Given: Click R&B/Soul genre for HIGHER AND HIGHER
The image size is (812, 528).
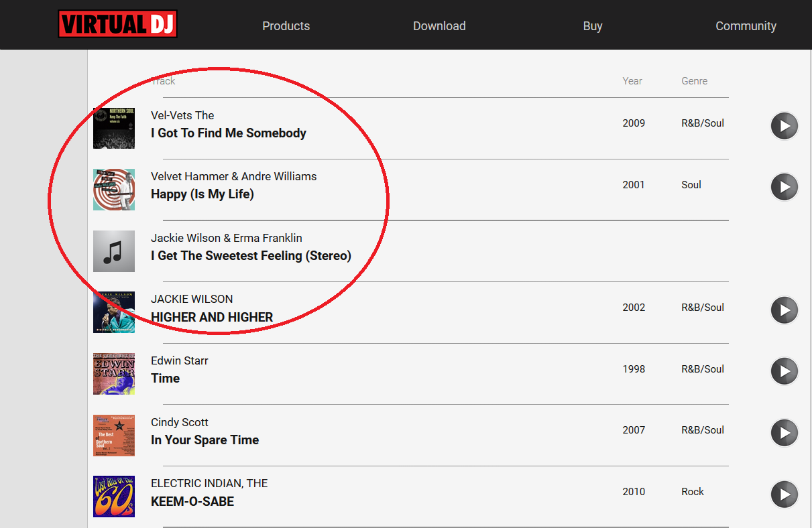Looking at the screenshot, I should coord(703,308).
